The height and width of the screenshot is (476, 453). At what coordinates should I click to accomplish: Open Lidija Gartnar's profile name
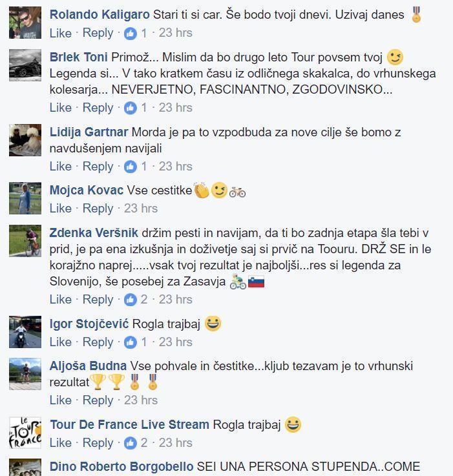(89, 132)
